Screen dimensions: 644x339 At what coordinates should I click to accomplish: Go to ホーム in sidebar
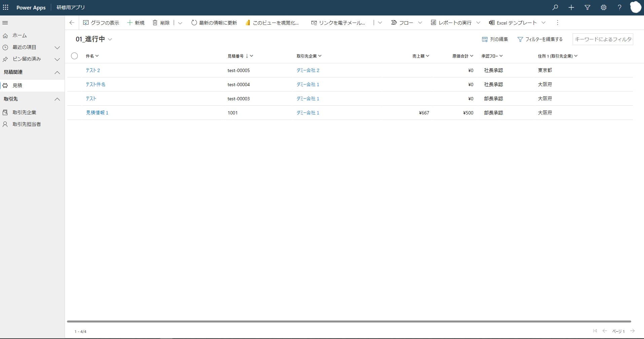coord(20,35)
